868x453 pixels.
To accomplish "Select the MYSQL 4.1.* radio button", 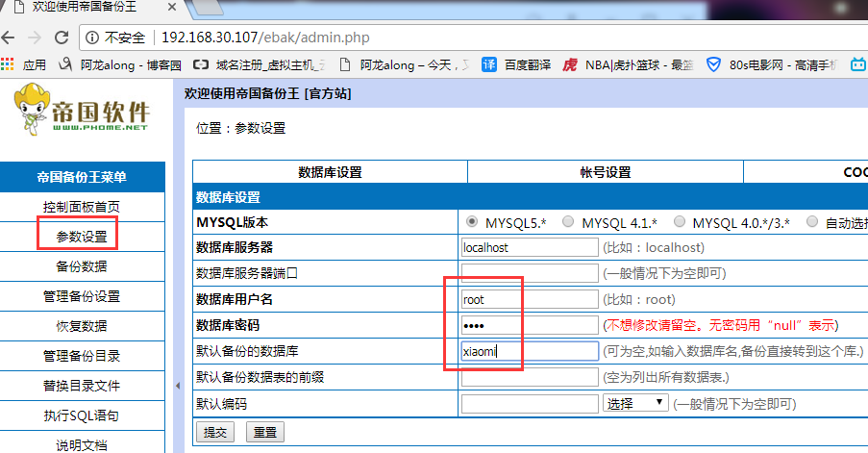I will [568, 222].
